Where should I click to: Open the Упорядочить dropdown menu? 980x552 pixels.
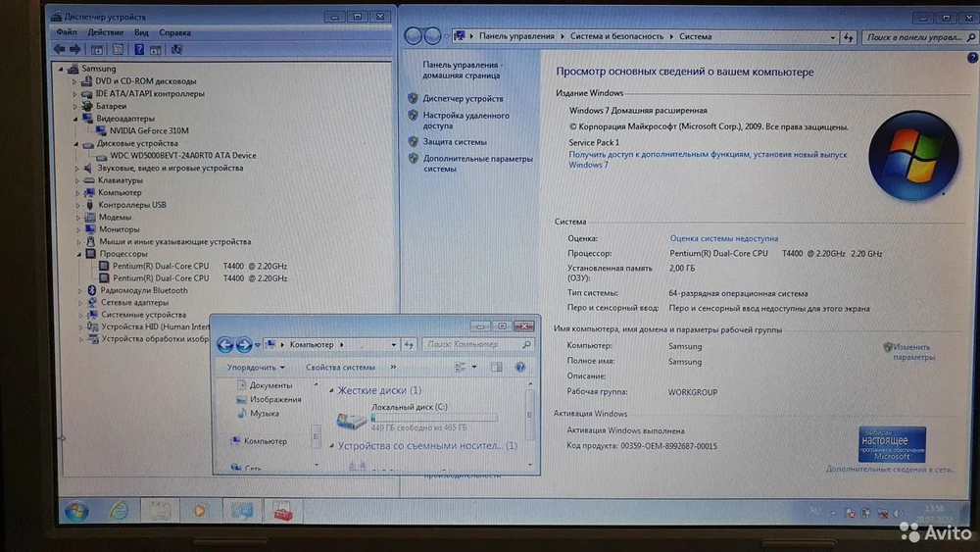click(256, 367)
